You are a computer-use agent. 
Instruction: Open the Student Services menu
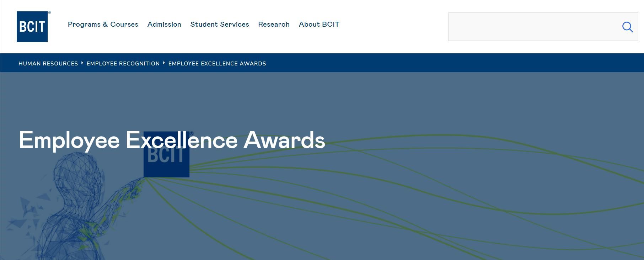(x=220, y=25)
